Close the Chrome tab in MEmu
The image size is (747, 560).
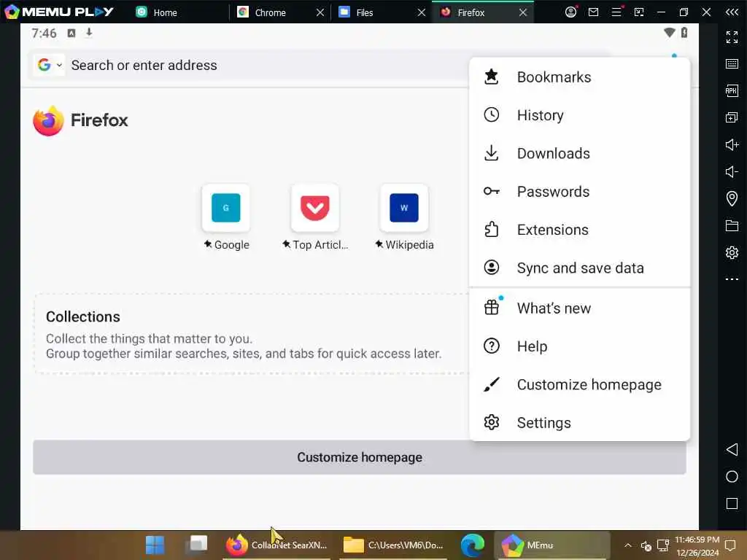click(x=320, y=12)
